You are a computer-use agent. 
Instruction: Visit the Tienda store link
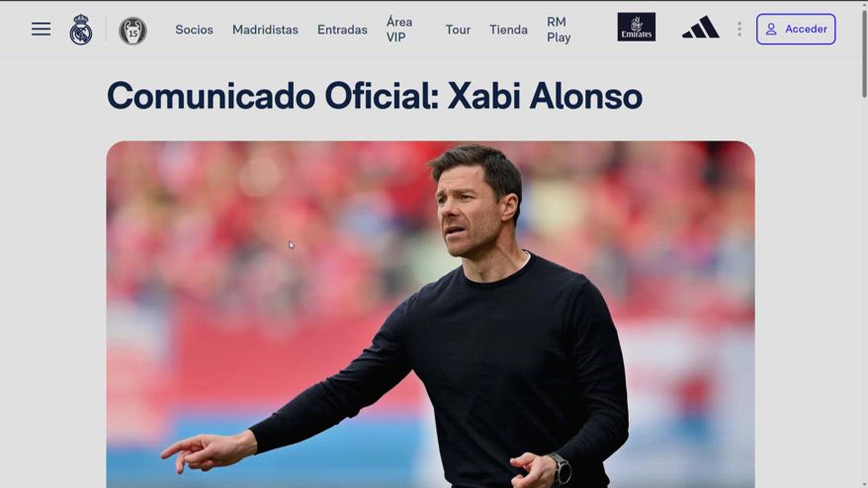[x=508, y=30]
